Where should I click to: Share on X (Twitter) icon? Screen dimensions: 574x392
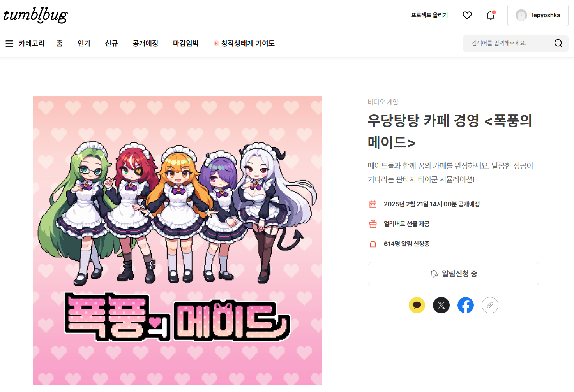441,305
